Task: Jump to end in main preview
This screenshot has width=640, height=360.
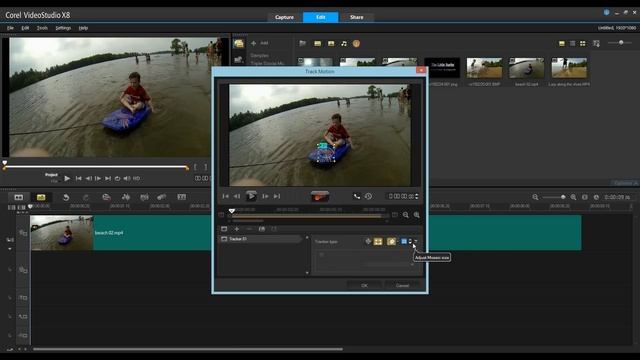Action: pyautogui.click(x=108, y=178)
